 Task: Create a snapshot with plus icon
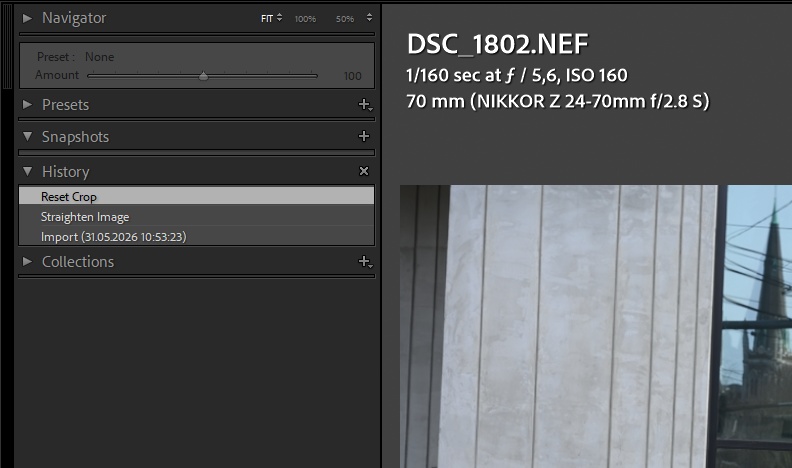tap(364, 136)
